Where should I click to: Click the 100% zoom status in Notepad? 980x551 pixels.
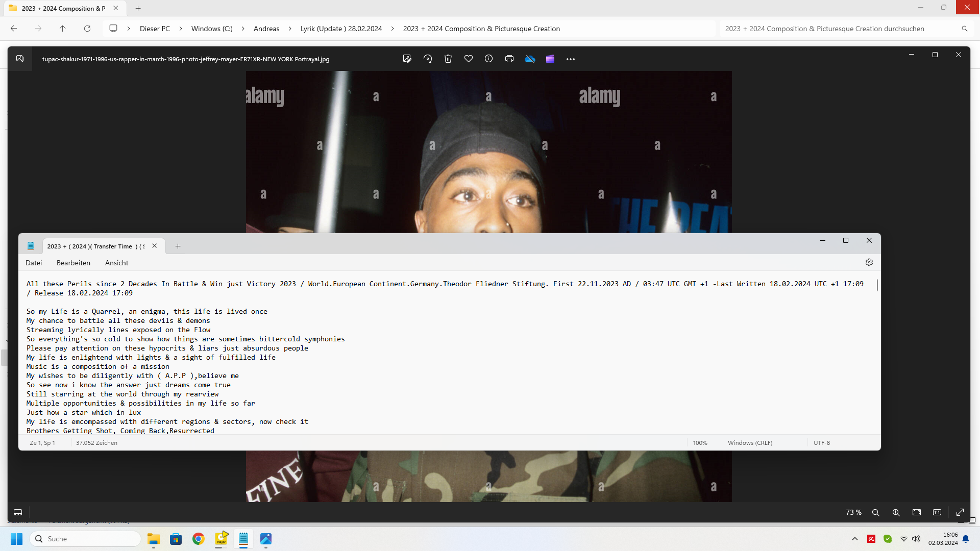point(700,443)
